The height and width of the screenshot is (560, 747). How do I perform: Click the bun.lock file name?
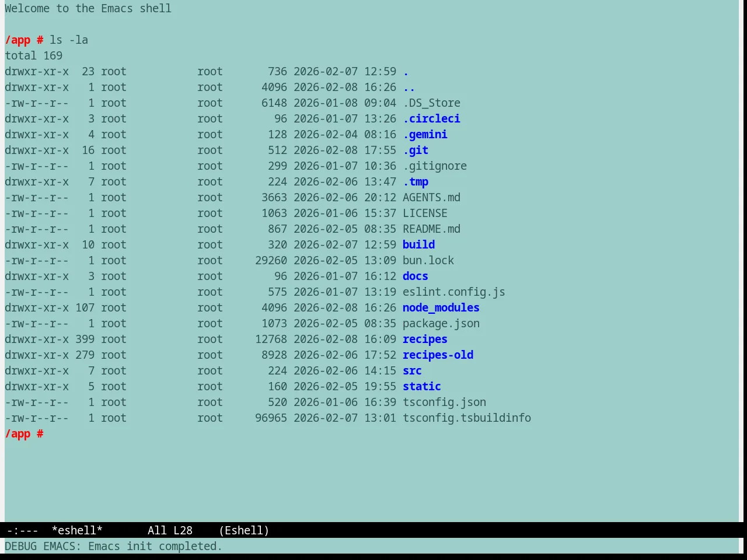(x=428, y=261)
